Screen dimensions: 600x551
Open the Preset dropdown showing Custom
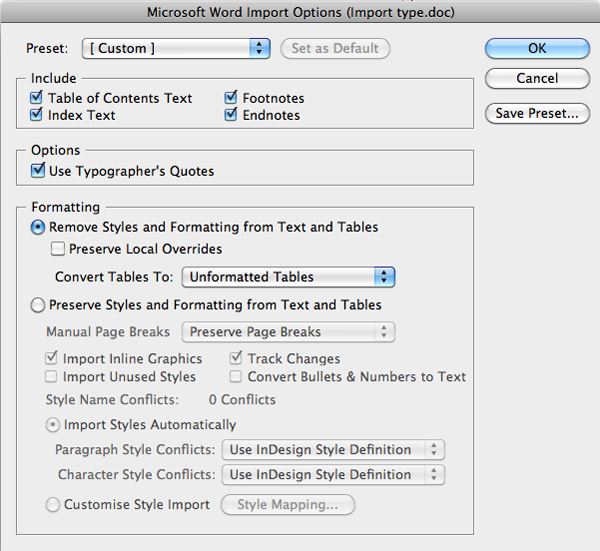pos(176,49)
